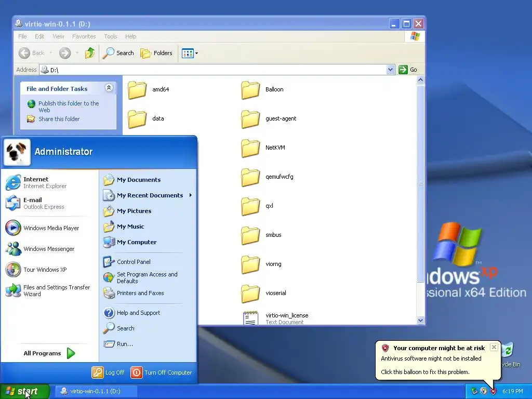Screen dimensions: 532x399
Task: Open the Help menu in Explorer
Action: tap(130, 36)
